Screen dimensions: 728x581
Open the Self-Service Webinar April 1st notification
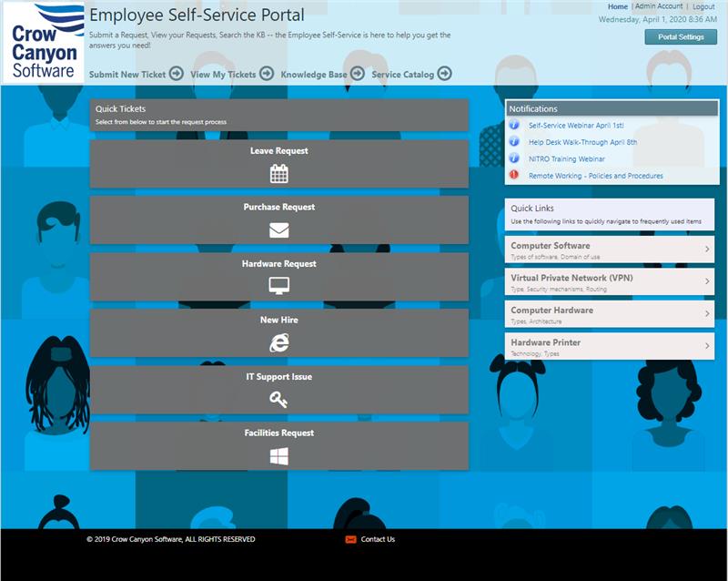(575, 126)
